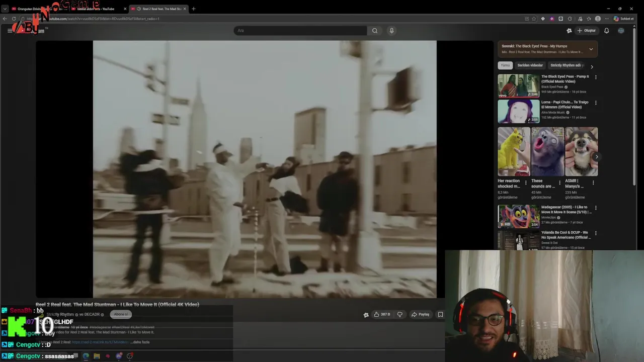Click the icon left of like button

pos(366,315)
